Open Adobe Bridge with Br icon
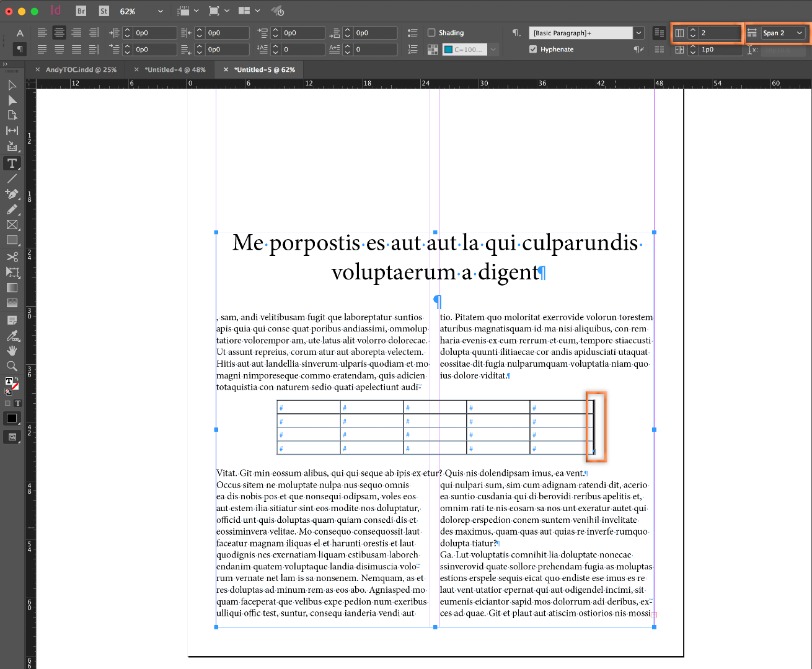812x669 pixels. pyautogui.click(x=81, y=11)
